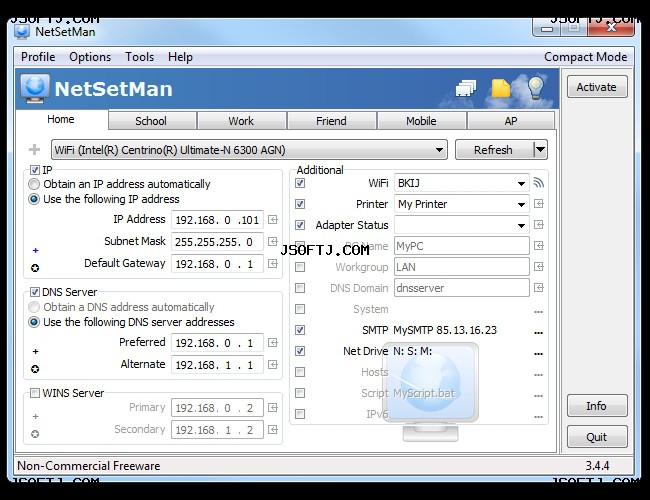Get current Printer arrow icon
The width and height of the screenshot is (650, 500).
point(538,204)
